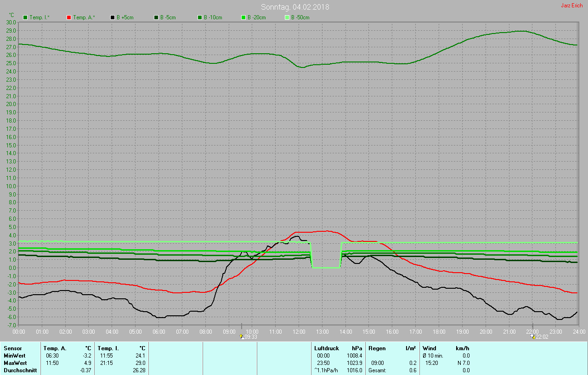Click the 09:33 sunrise marker icon
This screenshot has height=375, width=588.
pyautogui.click(x=241, y=336)
